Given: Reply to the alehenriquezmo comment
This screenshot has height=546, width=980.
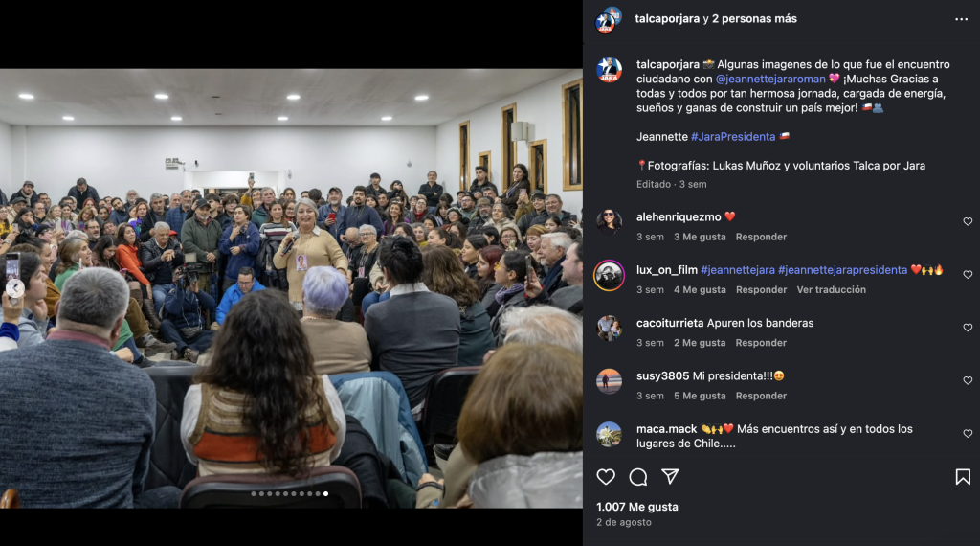Looking at the screenshot, I should click(x=761, y=237).
